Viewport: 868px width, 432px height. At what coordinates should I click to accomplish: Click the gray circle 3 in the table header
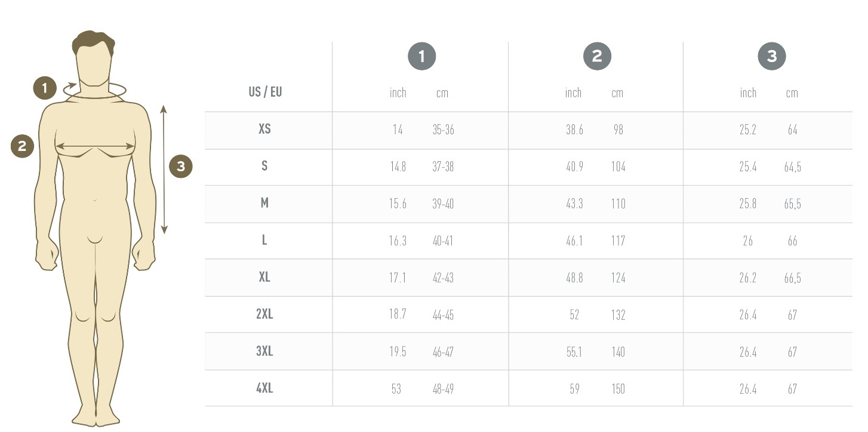click(x=772, y=57)
